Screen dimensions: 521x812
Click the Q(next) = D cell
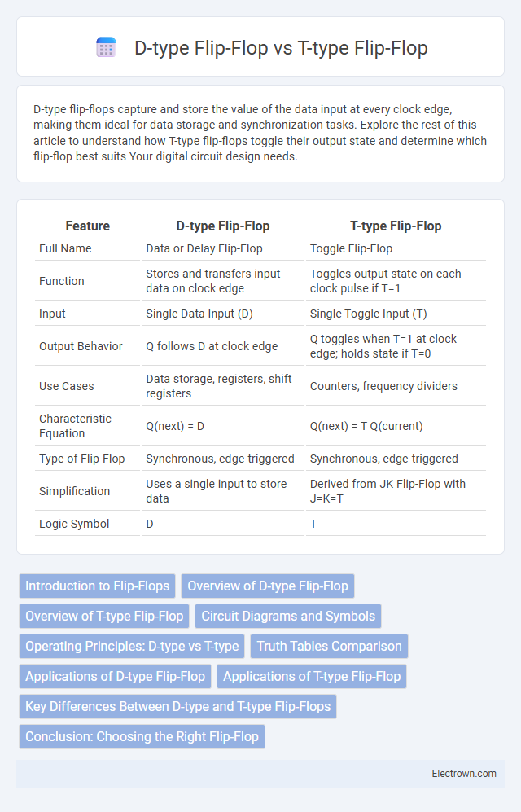(175, 426)
